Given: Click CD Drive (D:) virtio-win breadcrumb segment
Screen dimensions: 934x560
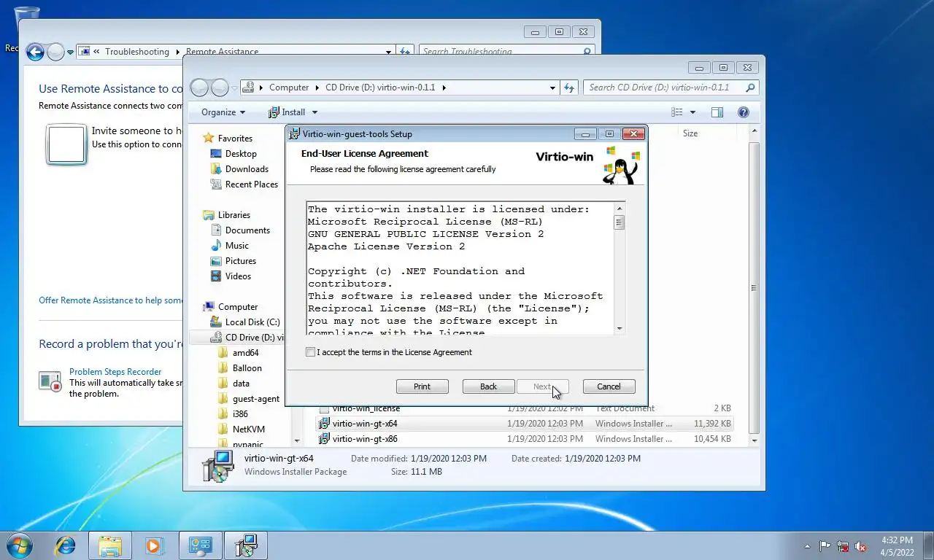Looking at the screenshot, I should point(380,87).
